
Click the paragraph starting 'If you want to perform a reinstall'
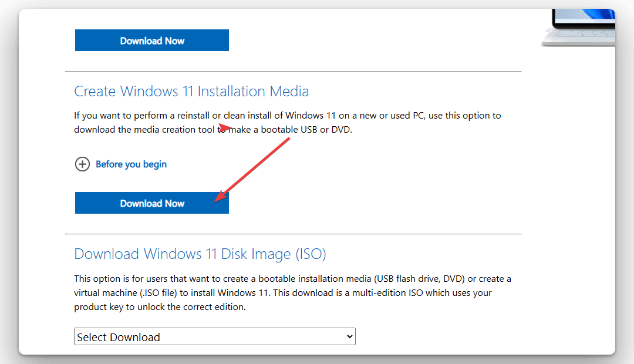click(288, 123)
